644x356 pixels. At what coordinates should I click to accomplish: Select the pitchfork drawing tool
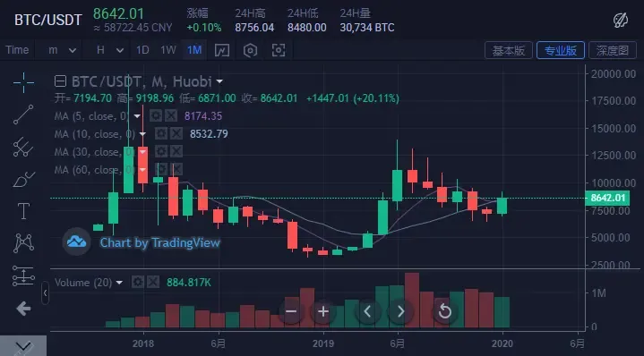23,147
